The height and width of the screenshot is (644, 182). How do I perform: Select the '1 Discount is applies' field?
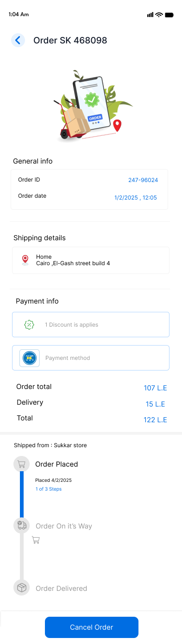coord(91,324)
